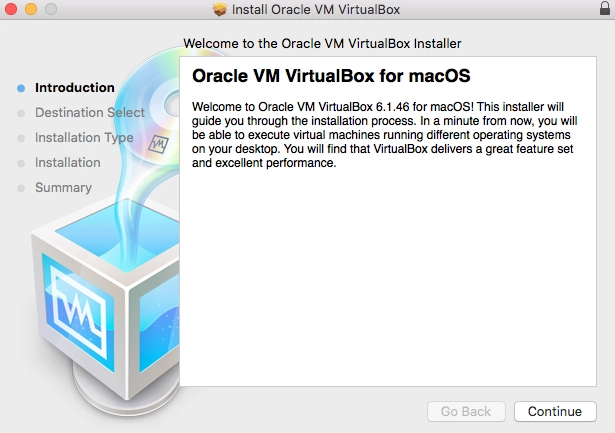The height and width of the screenshot is (433, 615).
Task: Click the grey bullet next to Summary
Action: coord(21,188)
